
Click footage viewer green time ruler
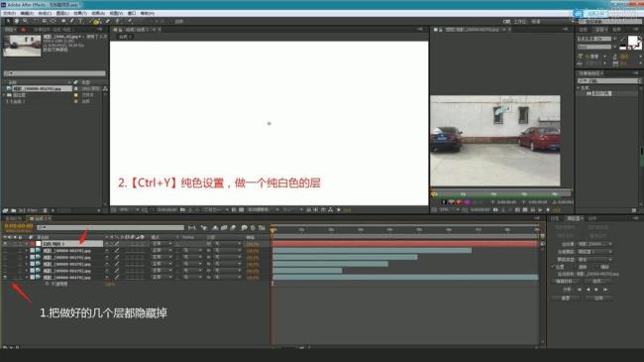point(500,193)
